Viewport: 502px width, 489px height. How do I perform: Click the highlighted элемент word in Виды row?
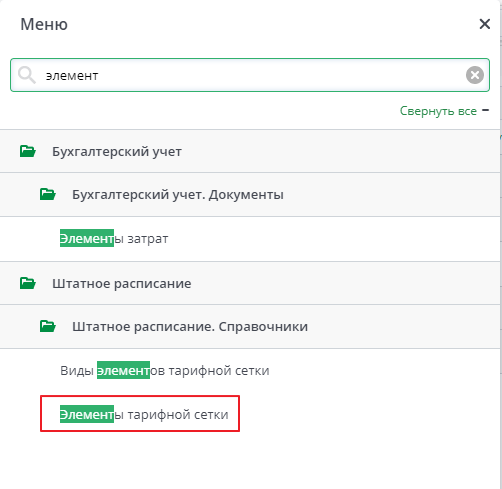click(123, 370)
